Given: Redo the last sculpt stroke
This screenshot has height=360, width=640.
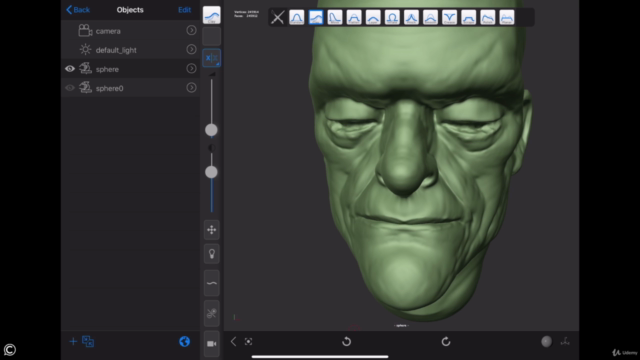Looking at the screenshot, I should pyautogui.click(x=446, y=341).
